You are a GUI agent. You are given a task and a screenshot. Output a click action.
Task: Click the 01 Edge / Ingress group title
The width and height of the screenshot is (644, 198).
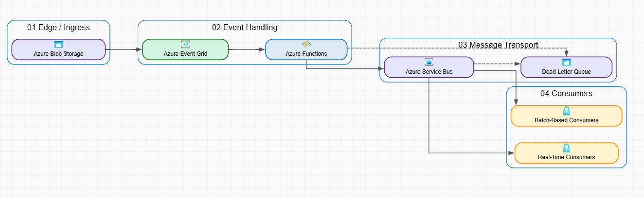click(x=58, y=28)
